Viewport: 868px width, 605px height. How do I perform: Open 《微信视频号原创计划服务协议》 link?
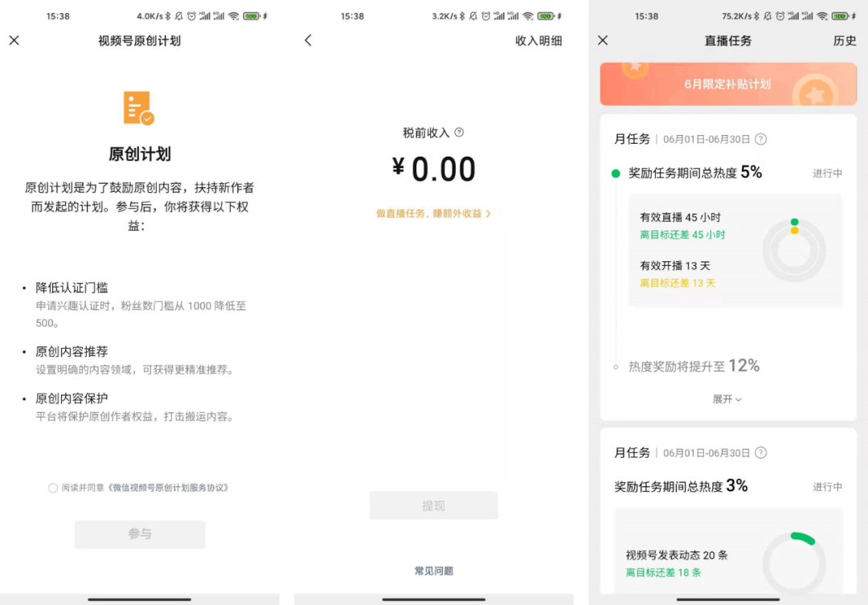166,488
